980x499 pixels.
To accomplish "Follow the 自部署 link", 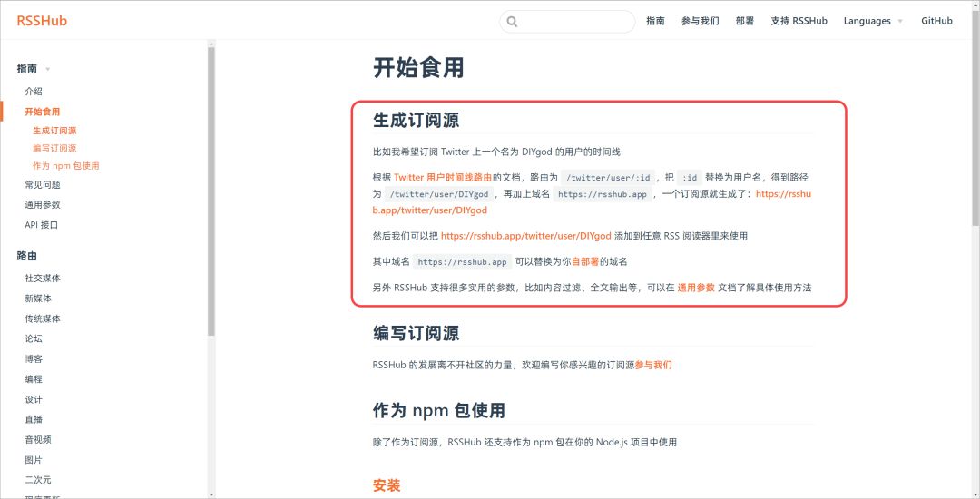I will tap(585, 261).
